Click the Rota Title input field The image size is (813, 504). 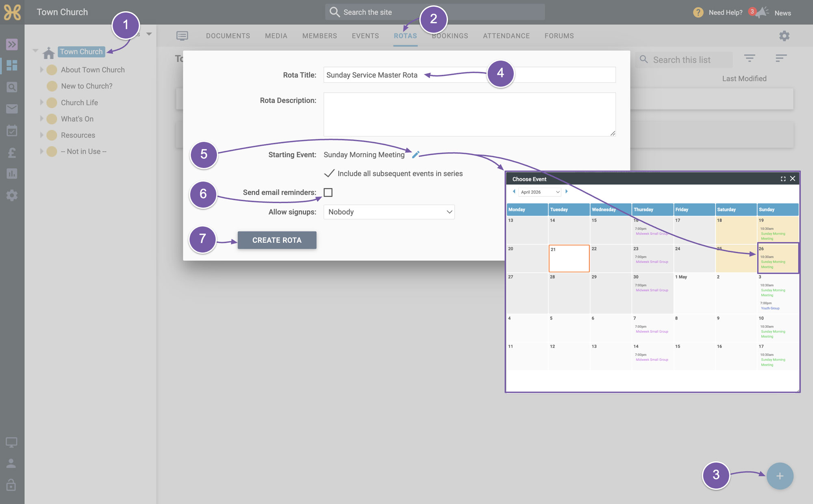[x=470, y=75]
